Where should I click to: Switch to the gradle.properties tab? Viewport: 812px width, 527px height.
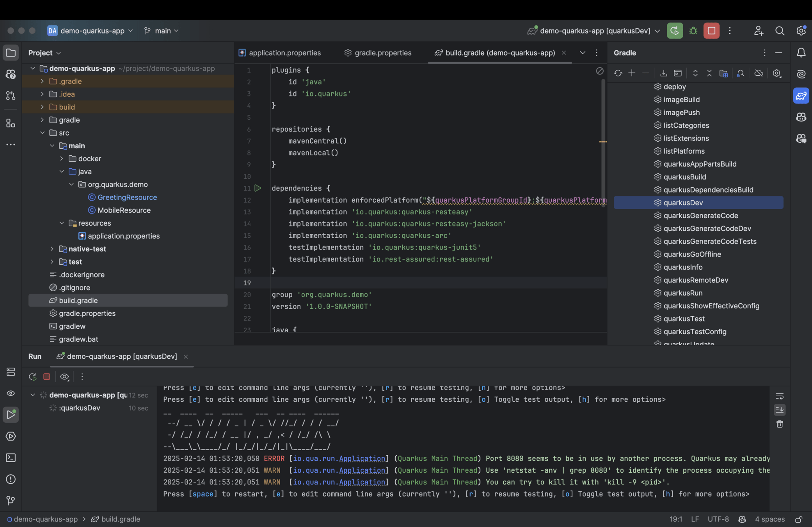(x=382, y=53)
